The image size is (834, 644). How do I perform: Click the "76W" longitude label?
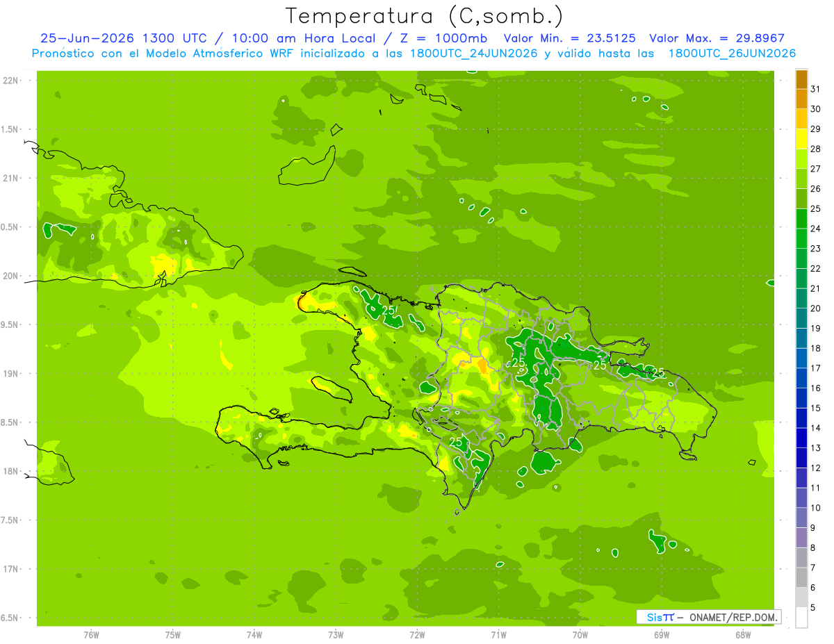click(91, 635)
